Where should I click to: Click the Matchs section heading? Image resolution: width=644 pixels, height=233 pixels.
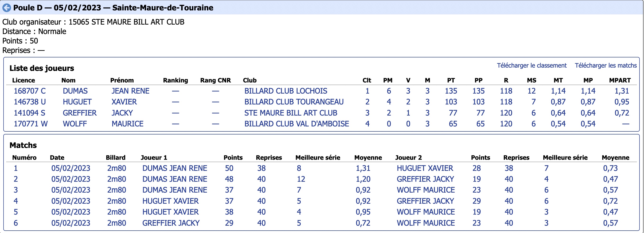pos(23,145)
